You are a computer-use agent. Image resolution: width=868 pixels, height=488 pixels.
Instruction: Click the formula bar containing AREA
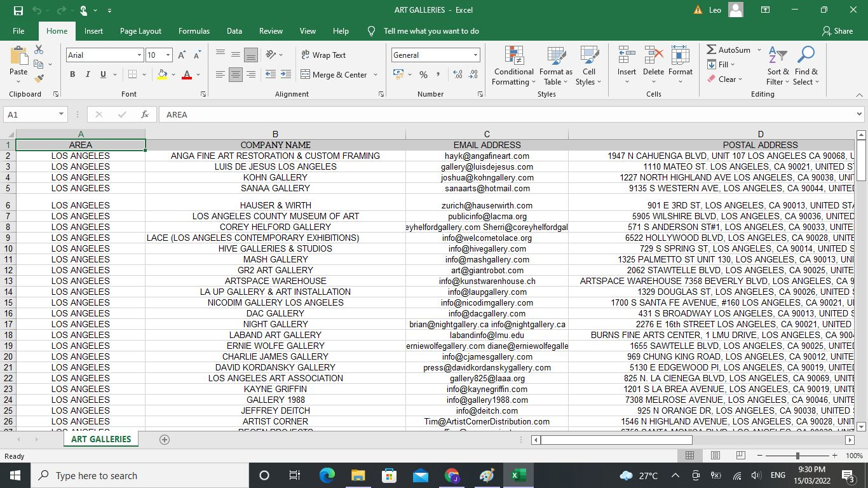pos(506,114)
